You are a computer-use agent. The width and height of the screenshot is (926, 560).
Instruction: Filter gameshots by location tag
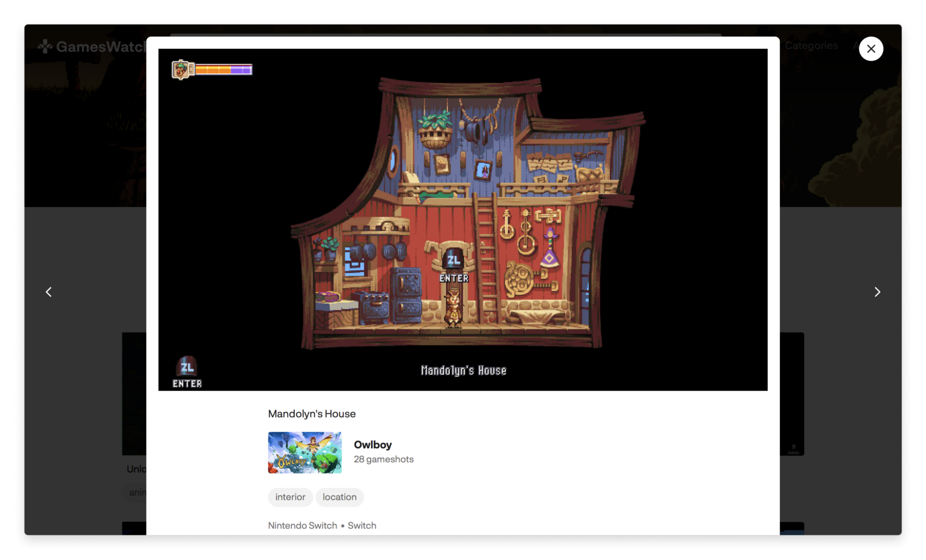(x=340, y=497)
